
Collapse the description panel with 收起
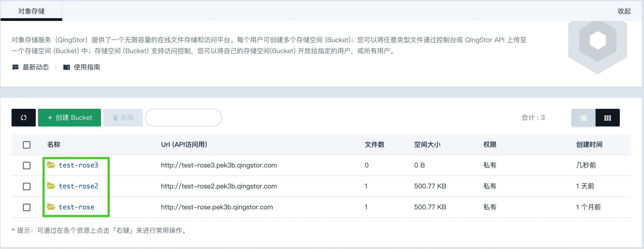pyautogui.click(x=624, y=11)
